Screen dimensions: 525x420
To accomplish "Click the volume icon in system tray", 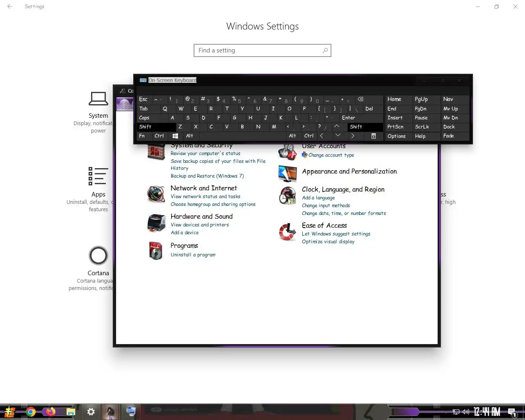I will coord(466,412).
